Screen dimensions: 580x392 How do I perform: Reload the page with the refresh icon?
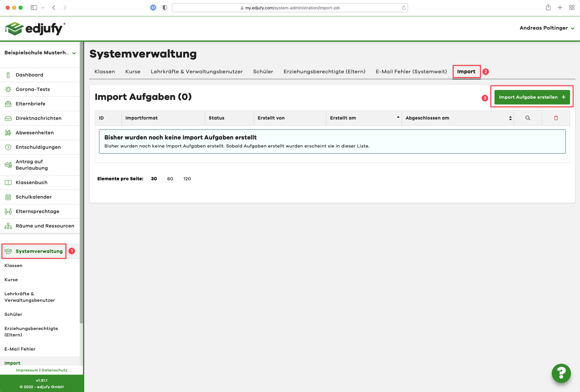pos(404,8)
